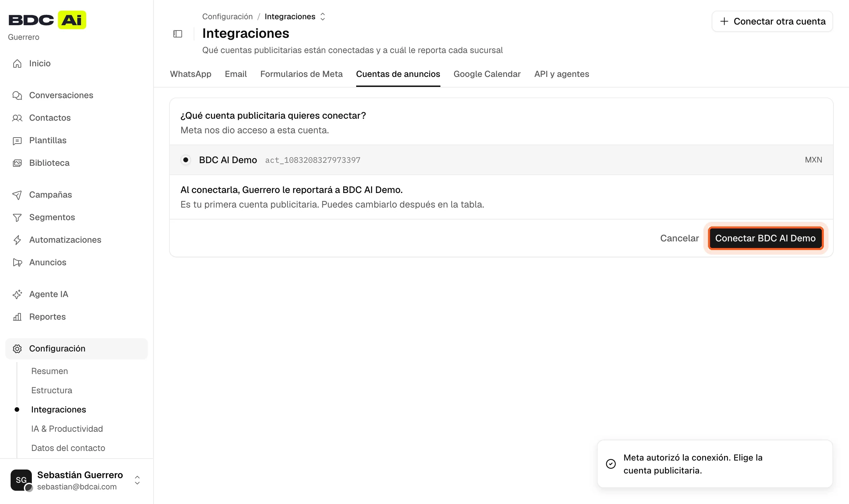849x504 pixels.
Task: Click the Guerrero workspace name under logo
Action: [x=24, y=37]
